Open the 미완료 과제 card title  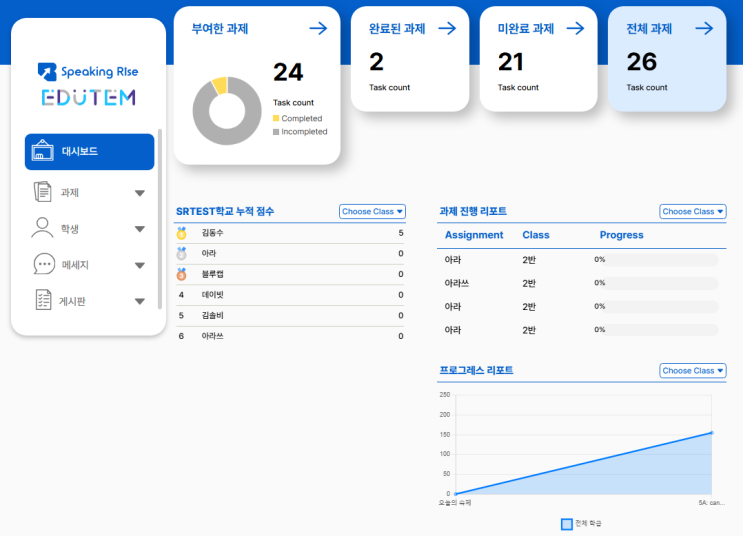pyautogui.click(x=526, y=28)
